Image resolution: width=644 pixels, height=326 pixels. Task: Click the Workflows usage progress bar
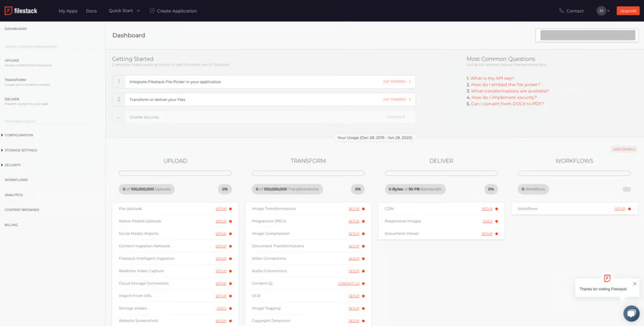pos(574,173)
